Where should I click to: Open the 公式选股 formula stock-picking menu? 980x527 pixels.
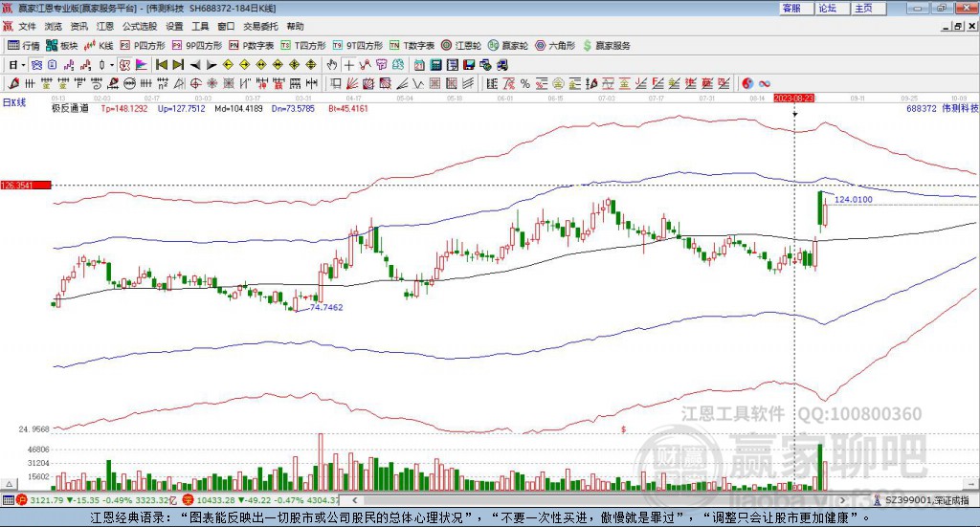(138, 26)
